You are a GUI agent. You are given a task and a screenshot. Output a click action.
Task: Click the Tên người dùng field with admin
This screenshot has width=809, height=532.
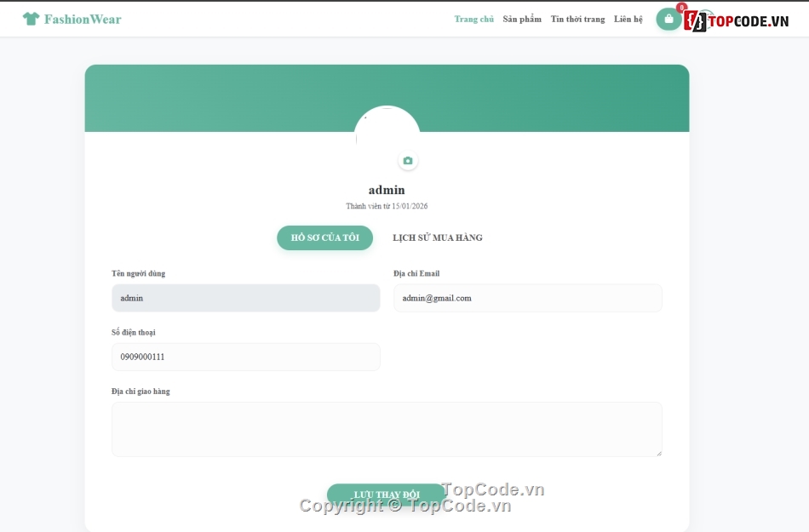245,298
